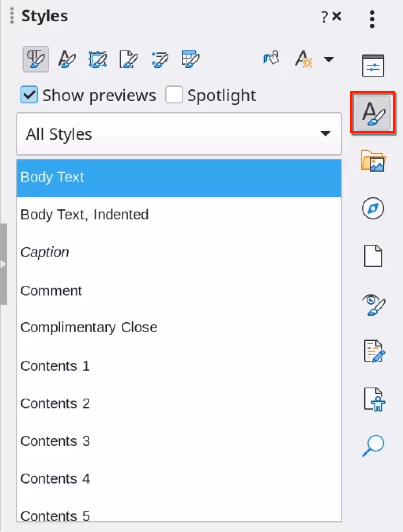
Task: Open sidebar settings three-dot menu
Action: point(372,19)
